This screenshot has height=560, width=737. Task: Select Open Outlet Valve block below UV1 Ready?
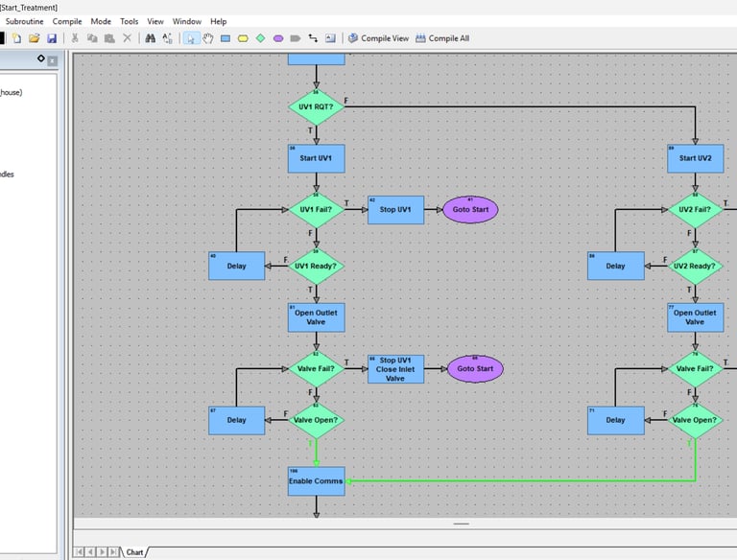click(x=317, y=317)
